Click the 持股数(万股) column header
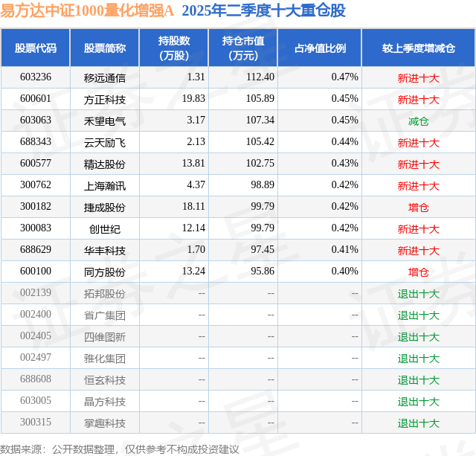 (174, 48)
